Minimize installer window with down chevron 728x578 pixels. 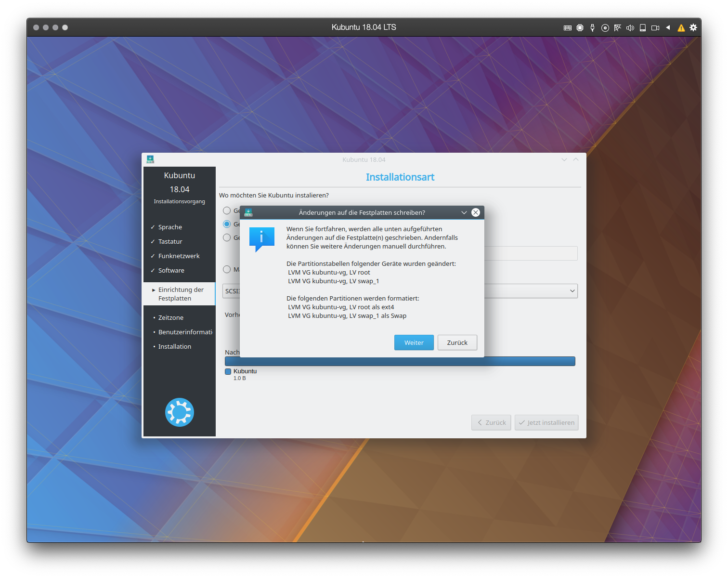coord(564,159)
